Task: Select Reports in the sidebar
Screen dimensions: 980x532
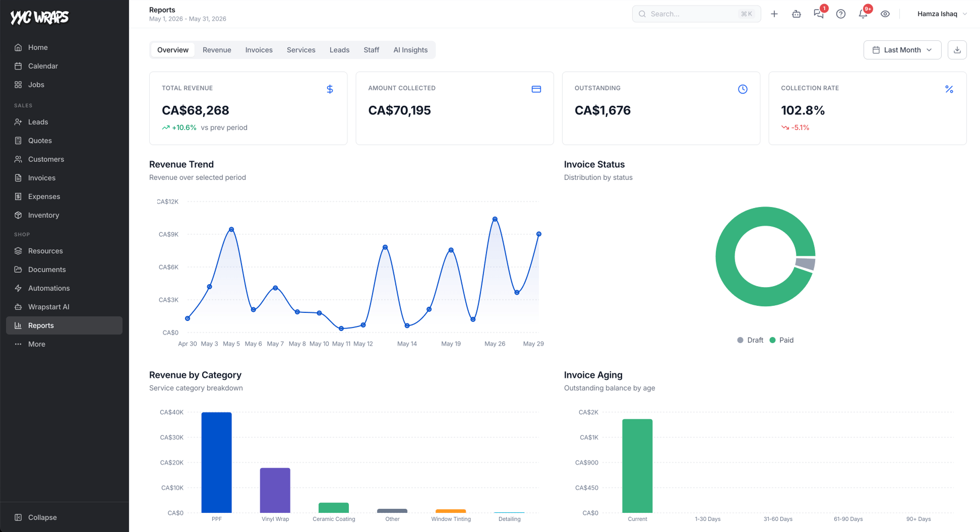Action: [x=64, y=325]
